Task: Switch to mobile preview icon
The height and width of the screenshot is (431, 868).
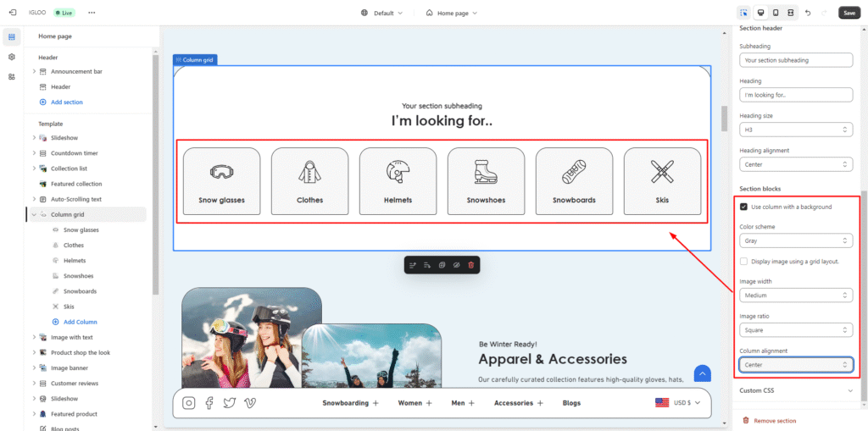Action: [775, 13]
